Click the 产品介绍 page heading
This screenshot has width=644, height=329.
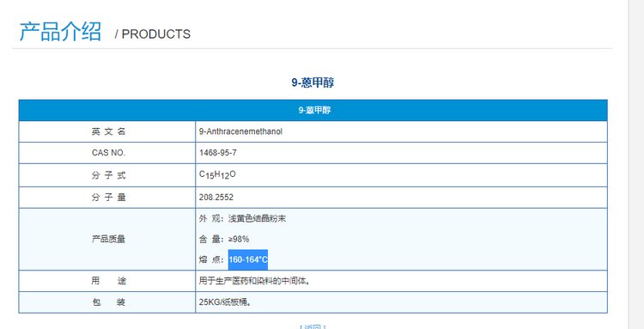(60, 32)
